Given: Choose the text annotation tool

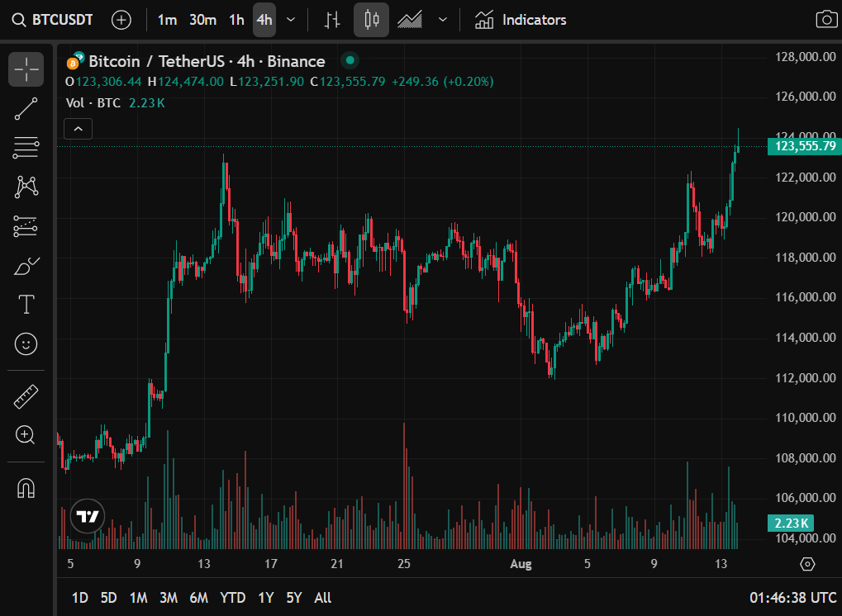Looking at the screenshot, I should [x=26, y=305].
